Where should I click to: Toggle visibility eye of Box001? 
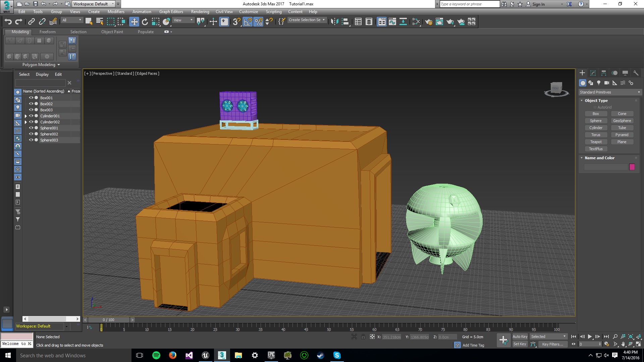point(31,98)
